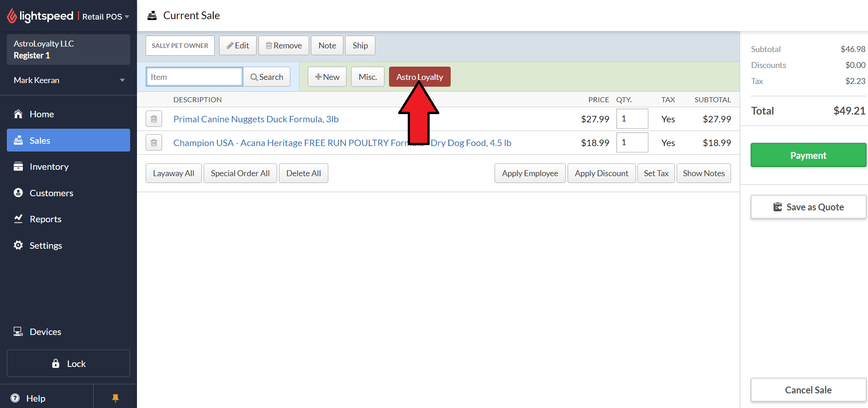868x408 pixels.
Task: Click Apply Discount
Action: point(601,173)
